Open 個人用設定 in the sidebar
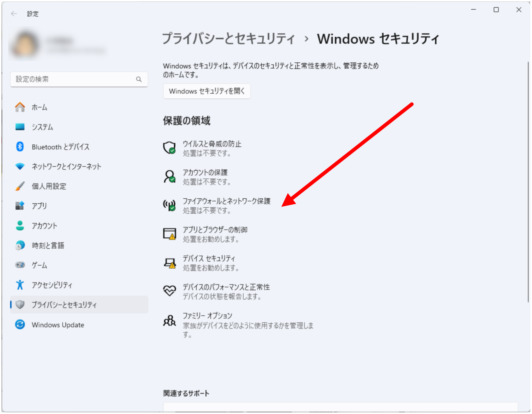The image size is (532, 414). [x=49, y=186]
